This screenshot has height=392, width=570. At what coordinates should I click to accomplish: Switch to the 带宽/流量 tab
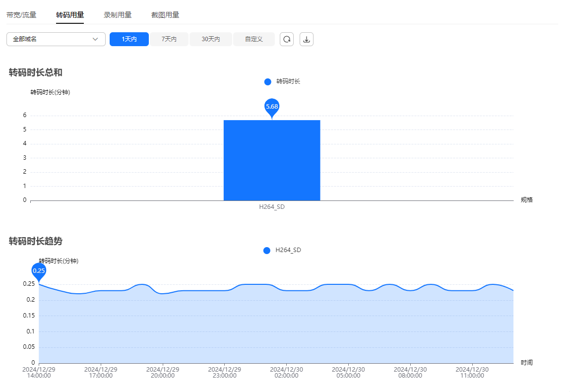(21, 15)
